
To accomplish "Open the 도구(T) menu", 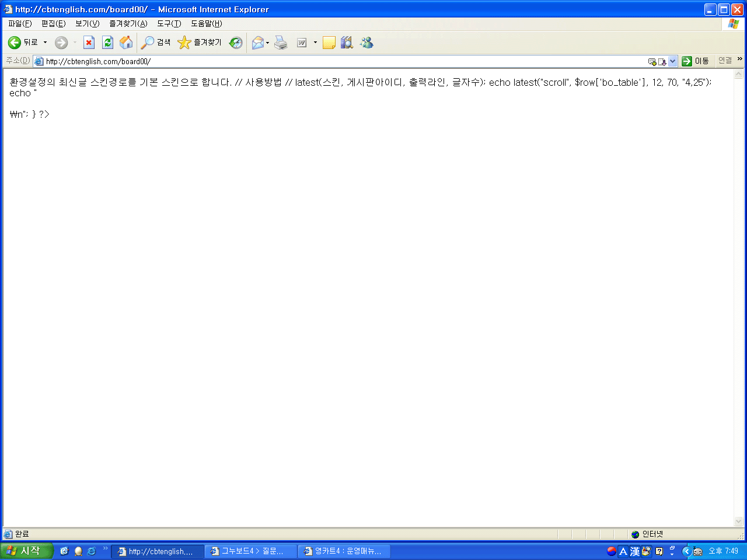I will point(169,24).
